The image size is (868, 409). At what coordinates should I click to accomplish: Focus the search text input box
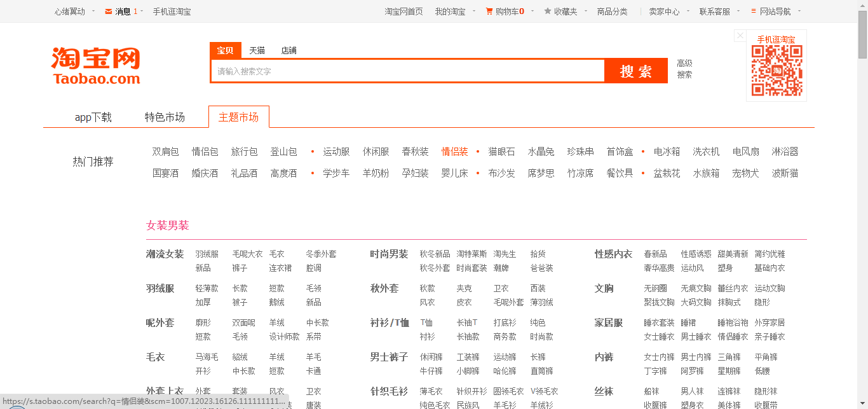pos(408,71)
